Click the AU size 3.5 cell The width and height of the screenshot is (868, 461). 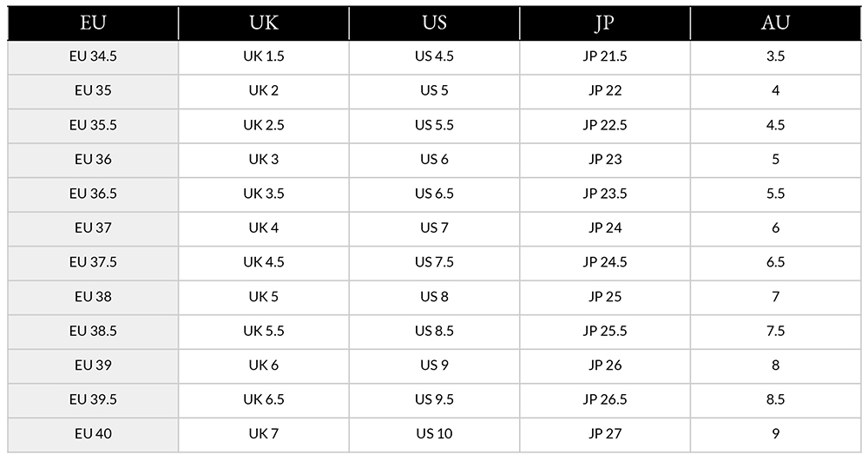(775, 57)
